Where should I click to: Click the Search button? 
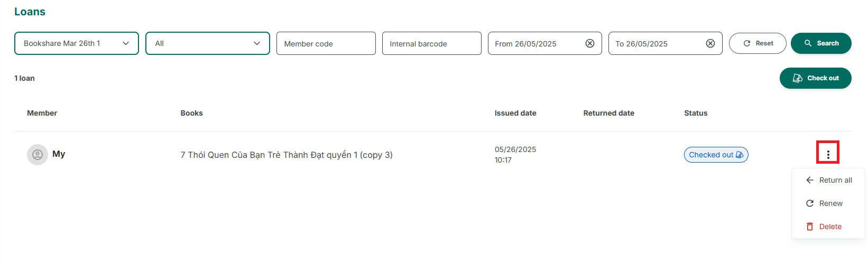pyautogui.click(x=821, y=43)
